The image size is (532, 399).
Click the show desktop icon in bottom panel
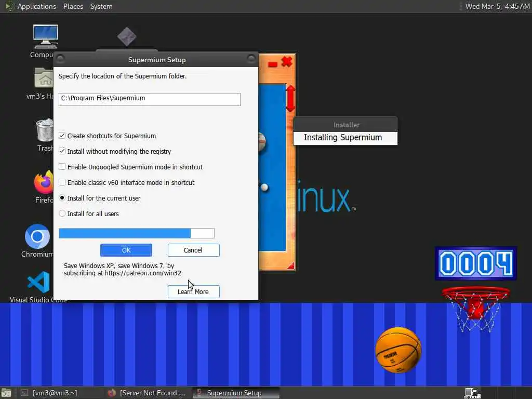6,393
